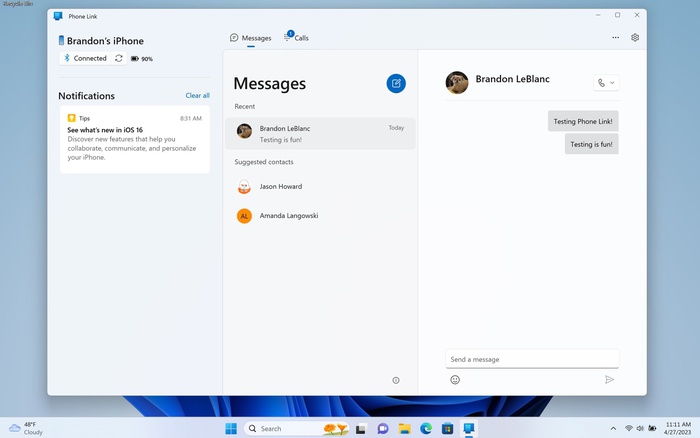Compose a new message with pencil icon
This screenshot has height=438, width=700.
pos(396,83)
